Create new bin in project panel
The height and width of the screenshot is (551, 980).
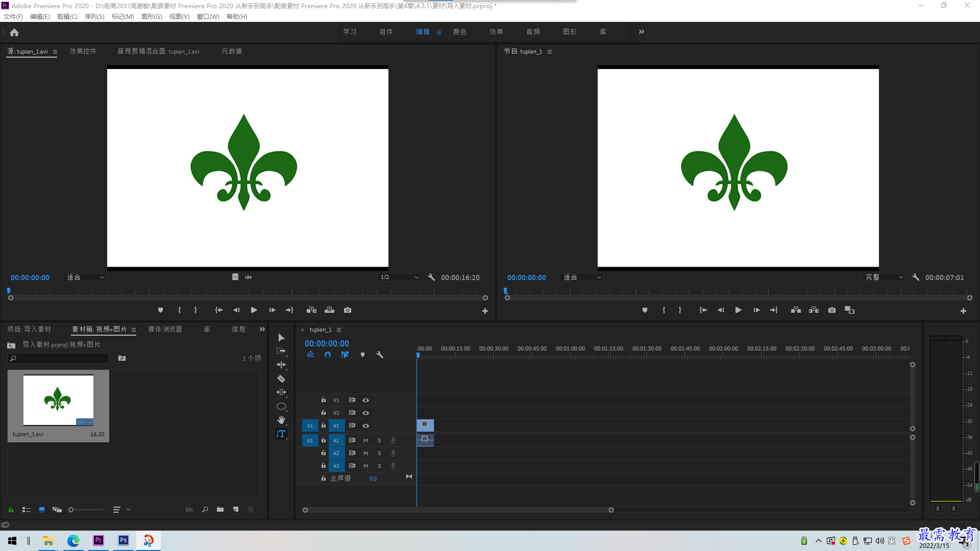click(220, 509)
